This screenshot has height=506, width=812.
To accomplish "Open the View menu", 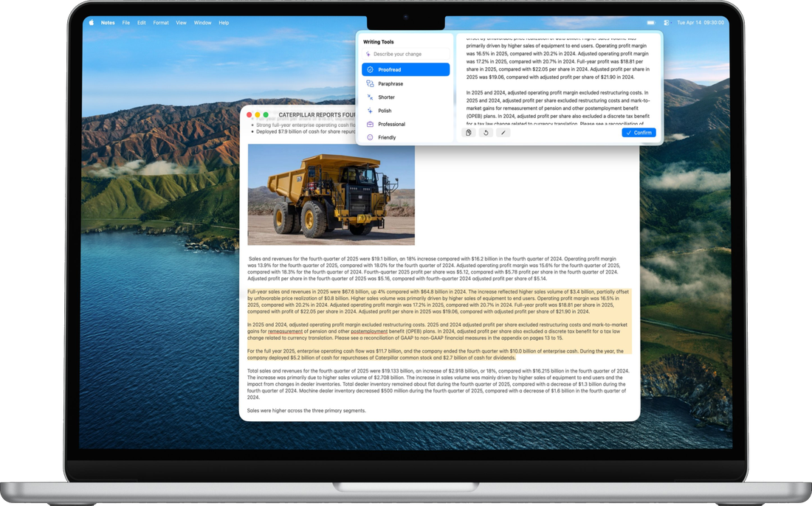I will [x=181, y=23].
